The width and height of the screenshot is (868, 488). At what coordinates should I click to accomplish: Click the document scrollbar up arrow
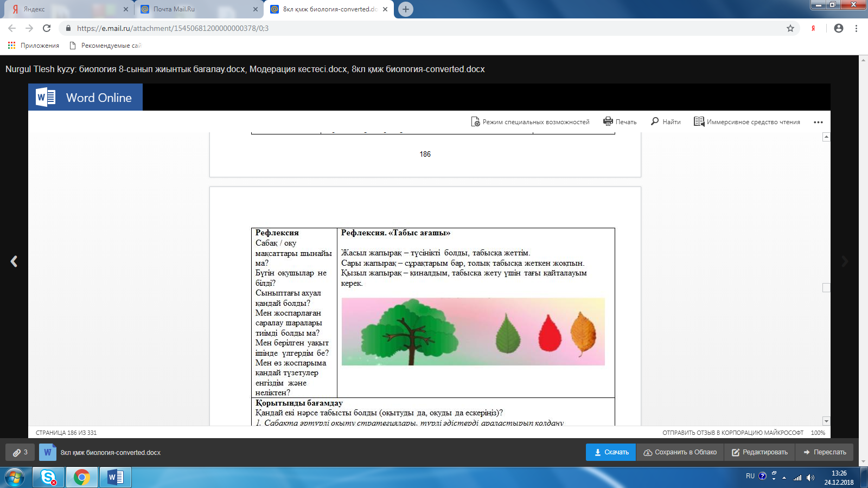tap(826, 137)
